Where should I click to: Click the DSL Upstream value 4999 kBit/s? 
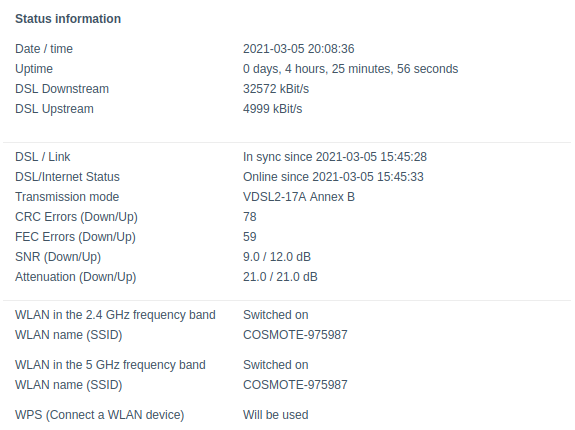(x=272, y=109)
